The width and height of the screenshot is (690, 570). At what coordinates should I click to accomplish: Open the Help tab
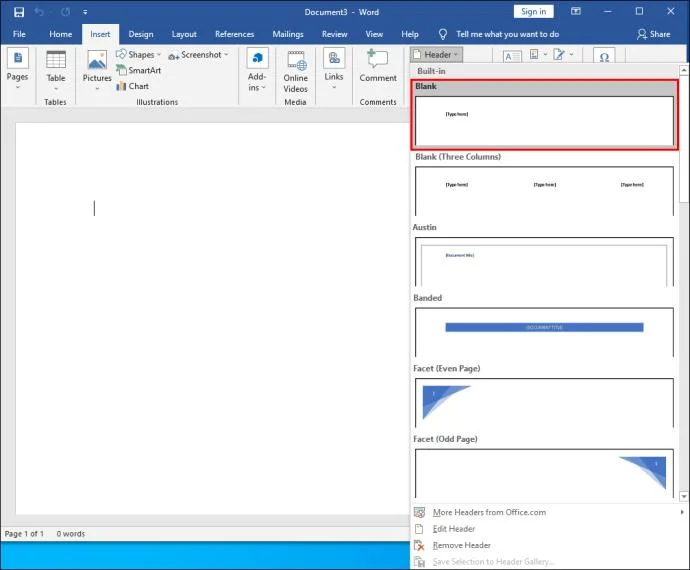pyautogui.click(x=410, y=34)
